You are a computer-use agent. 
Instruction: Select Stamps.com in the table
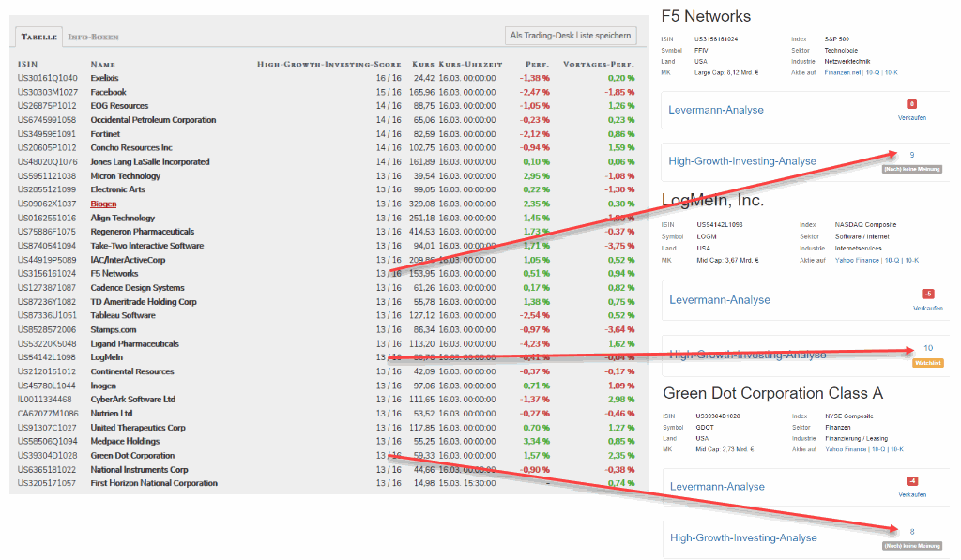(x=114, y=329)
